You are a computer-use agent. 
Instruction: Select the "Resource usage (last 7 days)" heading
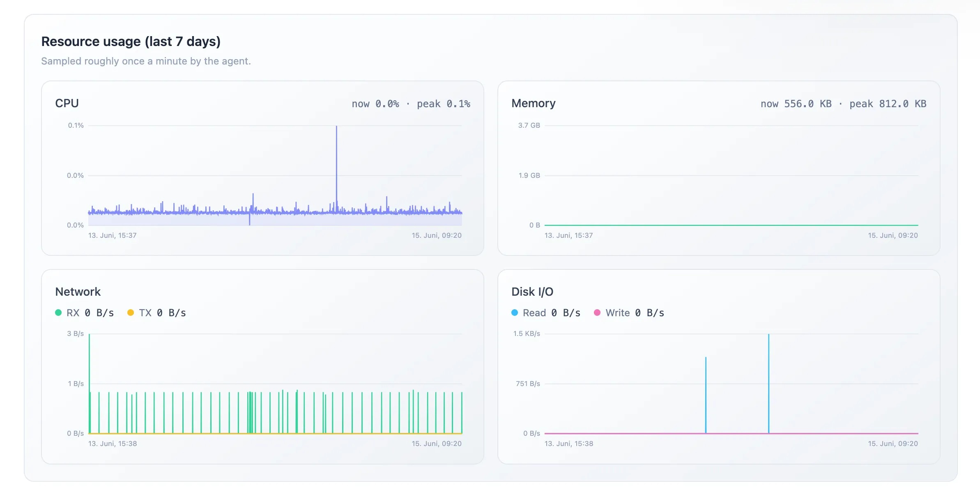coord(131,41)
